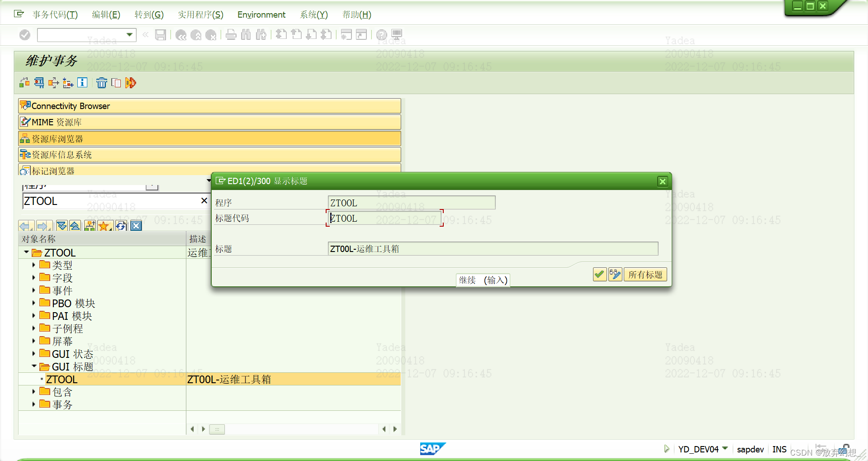The width and height of the screenshot is (868, 461).
Task: Click the Delete trash can icon
Action: click(102, 83)
